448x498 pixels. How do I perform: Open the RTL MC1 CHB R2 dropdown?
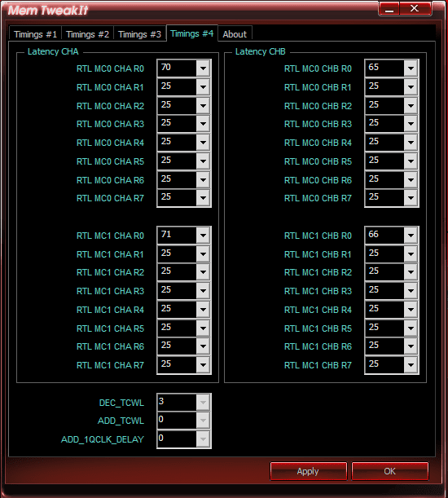(411, 272)
